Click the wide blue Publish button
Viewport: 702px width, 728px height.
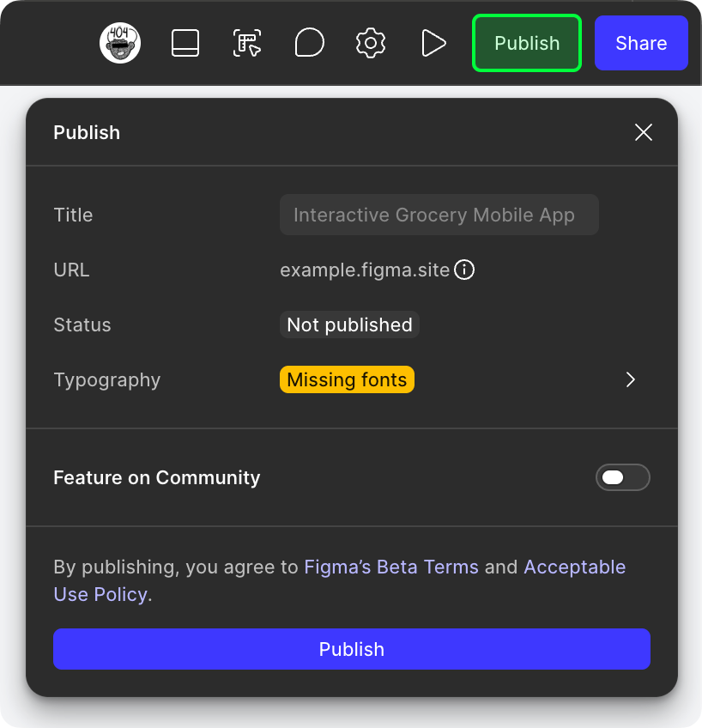click(352, 649)
